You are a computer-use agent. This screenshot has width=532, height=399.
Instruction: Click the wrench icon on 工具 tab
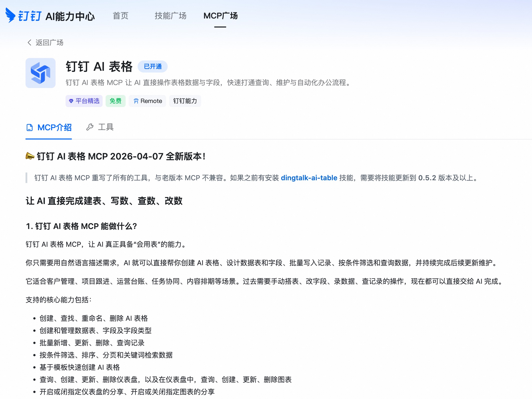click(x=90, y=127)
